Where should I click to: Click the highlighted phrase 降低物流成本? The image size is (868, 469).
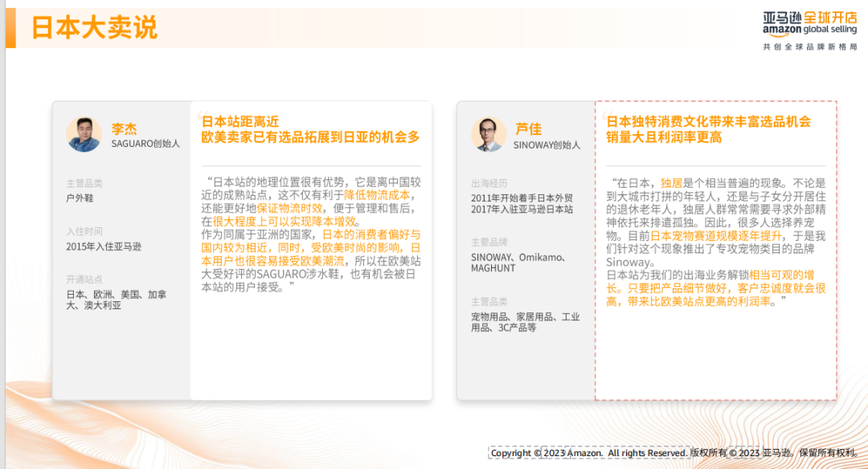(377, 195)
